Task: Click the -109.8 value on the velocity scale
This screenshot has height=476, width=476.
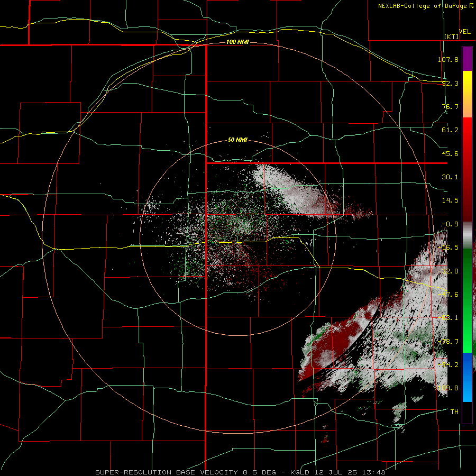Action: point(446,388)
